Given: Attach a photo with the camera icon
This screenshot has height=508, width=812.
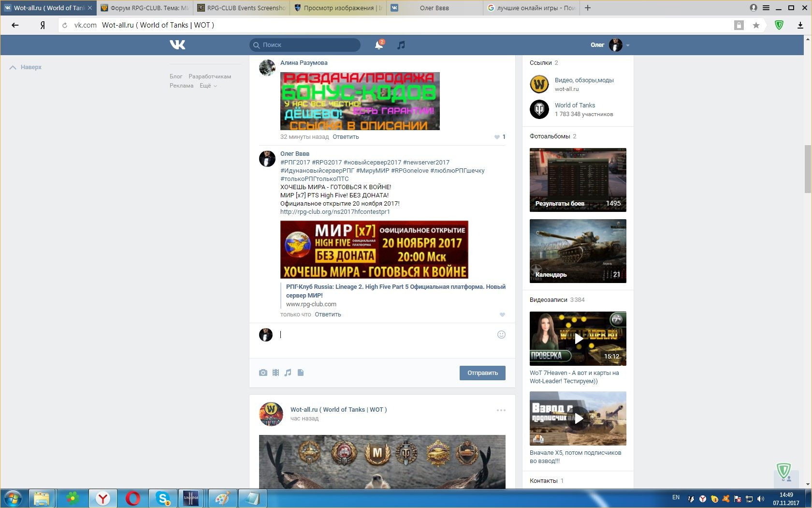Looking at the screenshot, I should (x=263, y=373).
